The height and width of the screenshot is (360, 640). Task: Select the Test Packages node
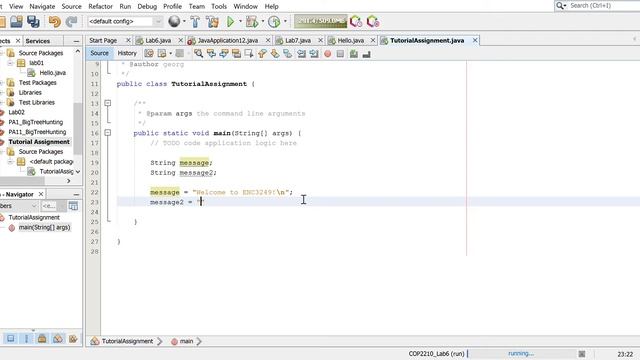(38, 82)
